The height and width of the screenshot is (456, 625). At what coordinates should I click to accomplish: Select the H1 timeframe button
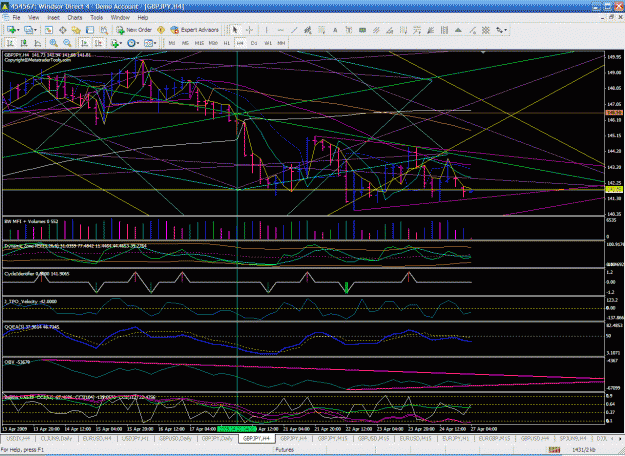[x=226, y=43]
